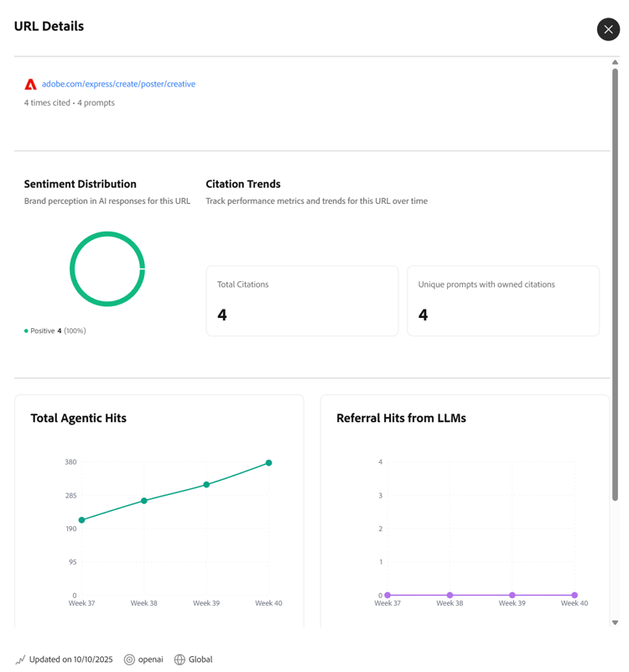Click the scrollbar down arrow
The height and width of the screenshot is (672, 629).
615,623
